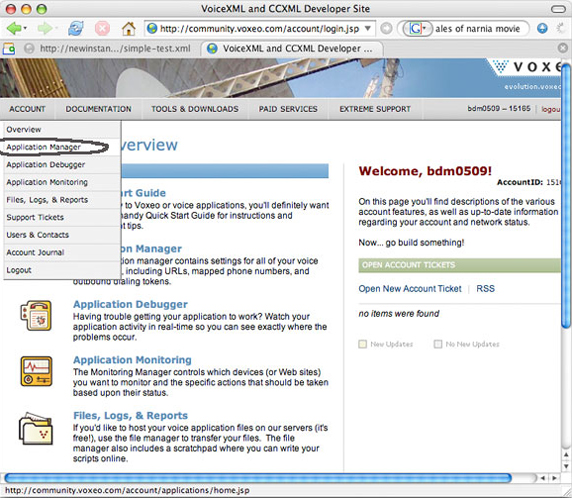This screenshot has width=572, height=498.
Task: Open new tab icon on tab bar
Action: [8, 48]
